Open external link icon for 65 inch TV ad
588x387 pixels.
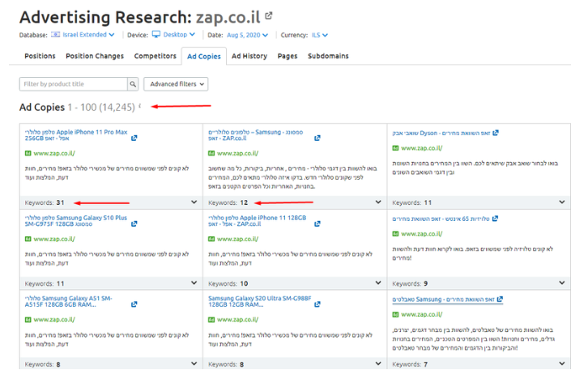pos(495,219)
